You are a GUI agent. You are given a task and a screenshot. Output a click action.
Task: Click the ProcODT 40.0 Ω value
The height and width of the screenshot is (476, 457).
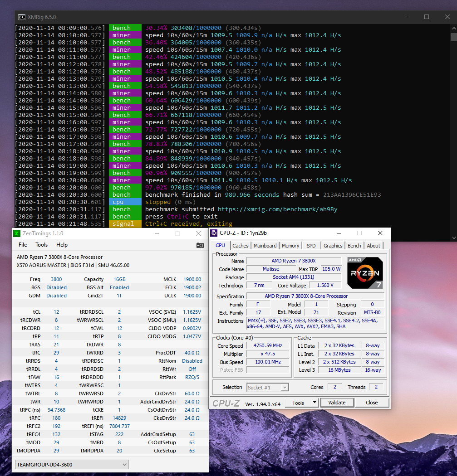click(x=192, y=353)
